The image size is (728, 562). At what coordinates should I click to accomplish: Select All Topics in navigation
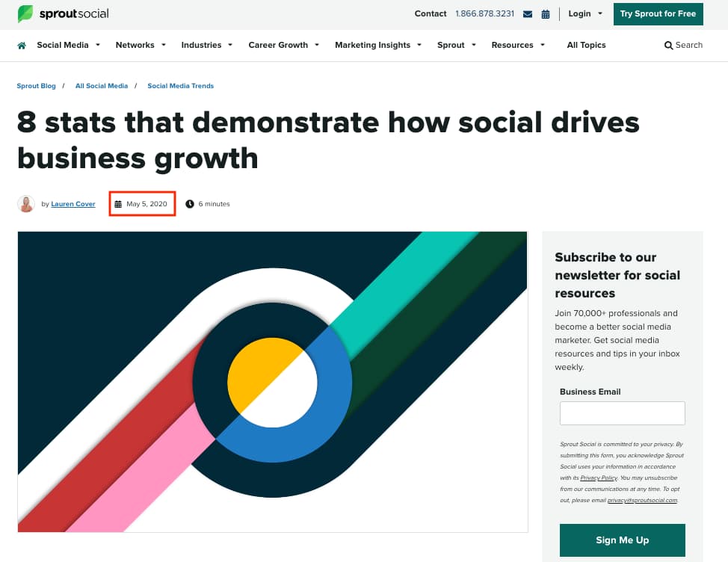click(x=586, y=45)
